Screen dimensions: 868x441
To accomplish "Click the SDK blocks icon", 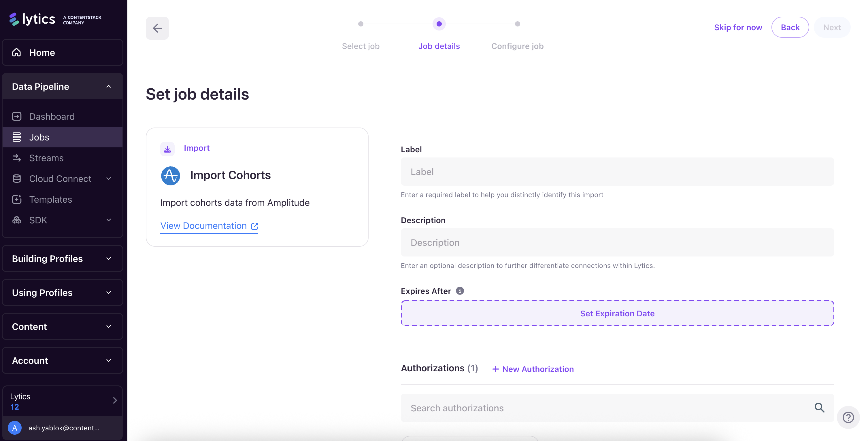I will click(16, 220).
